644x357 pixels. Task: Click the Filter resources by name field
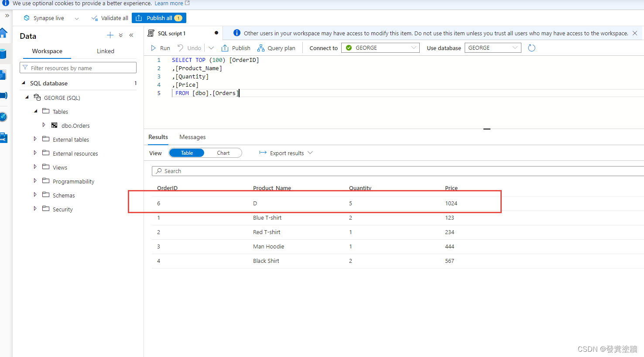[x=78, y=68]
